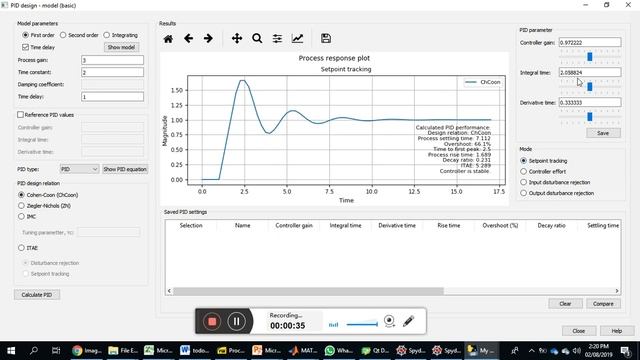Pause the screen recording
This screenshot has height=360, width=640.
click(236, 321)
